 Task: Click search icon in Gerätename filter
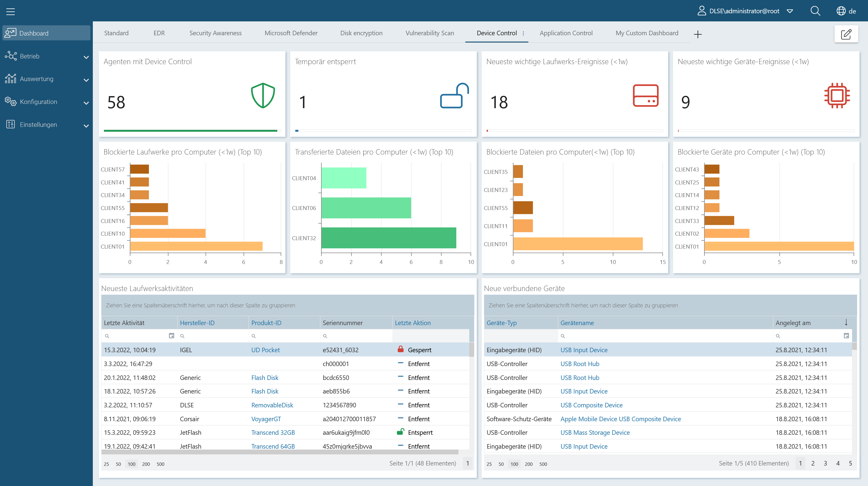pyautogui.click(x=563, y=336)
